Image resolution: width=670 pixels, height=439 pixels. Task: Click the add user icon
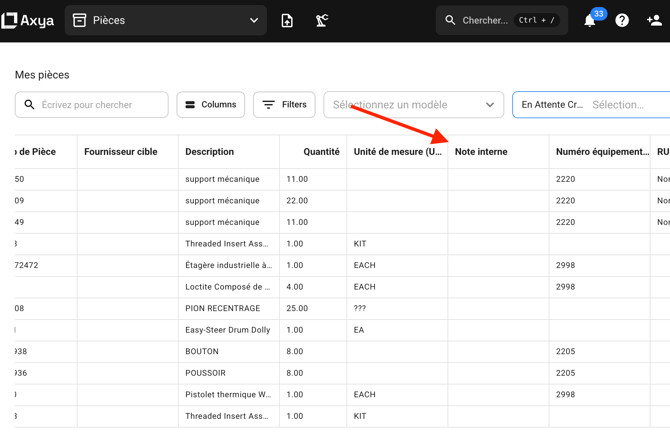click(x=654, y=21)
